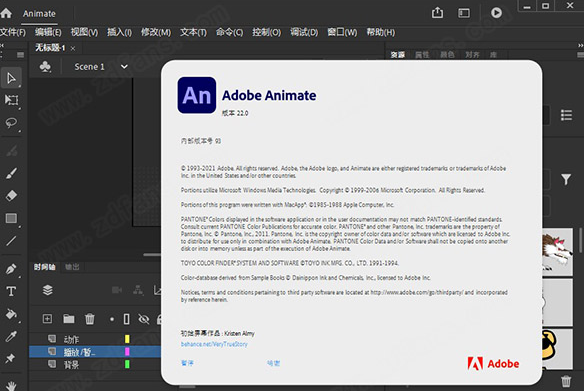584x391 pixels.
Task: Delete the selected layer with trash icon
Action: 90,319
